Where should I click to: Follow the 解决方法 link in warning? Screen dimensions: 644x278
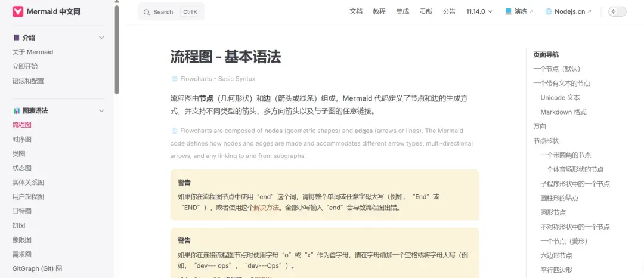click(266, 208)
